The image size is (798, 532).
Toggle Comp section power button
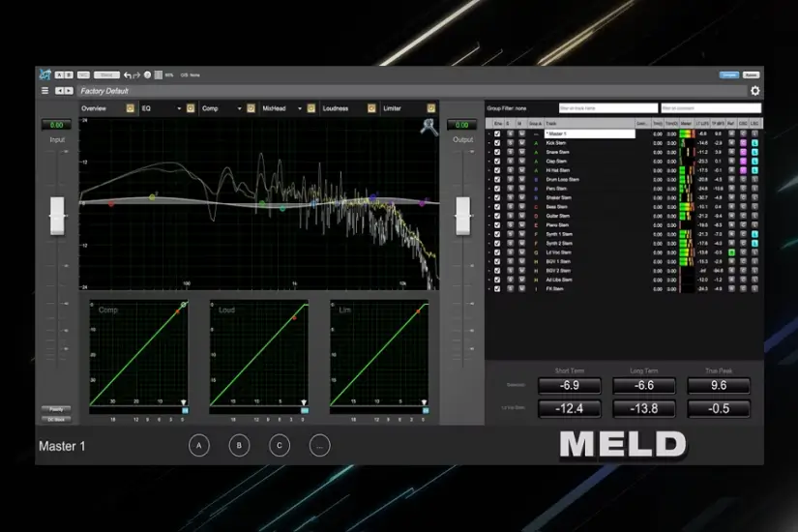tap(251, 108)
